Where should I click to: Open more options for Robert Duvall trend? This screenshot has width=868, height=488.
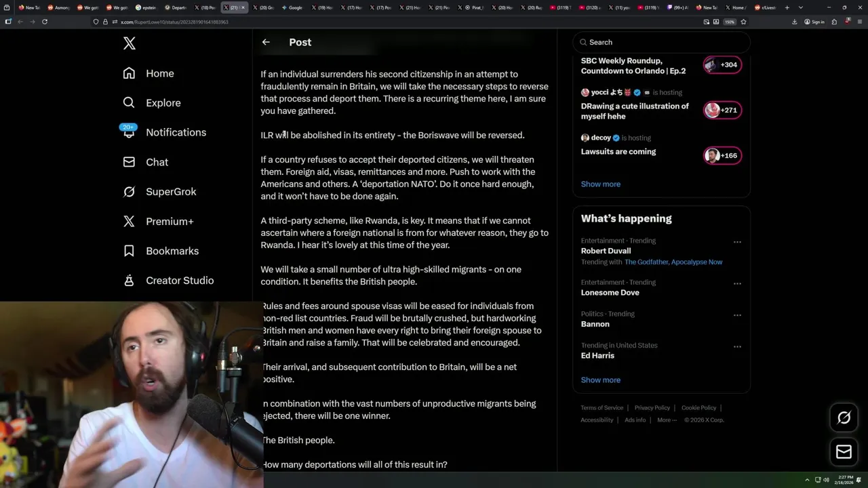click(x=737, y=241)
